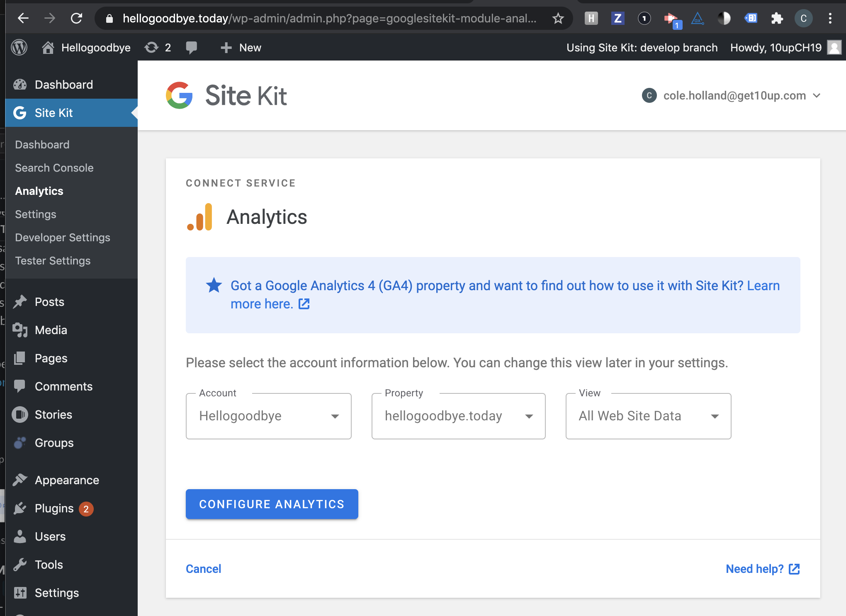Star the current page as bookmark
This screenshot has height=616, width=846.
559,18
